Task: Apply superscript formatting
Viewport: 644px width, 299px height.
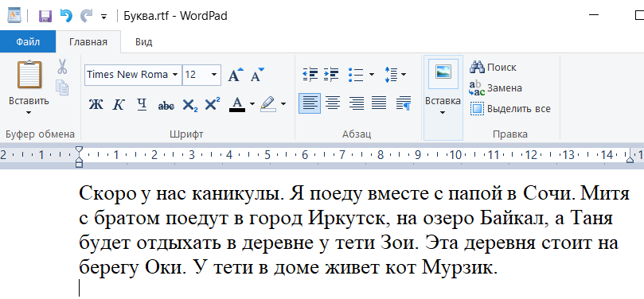Action: coord(212,105)
